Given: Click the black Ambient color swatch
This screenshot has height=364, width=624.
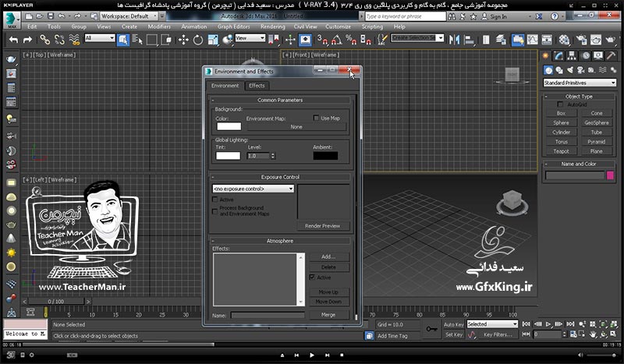Looking at the screenshot, I should pos(325,156).
